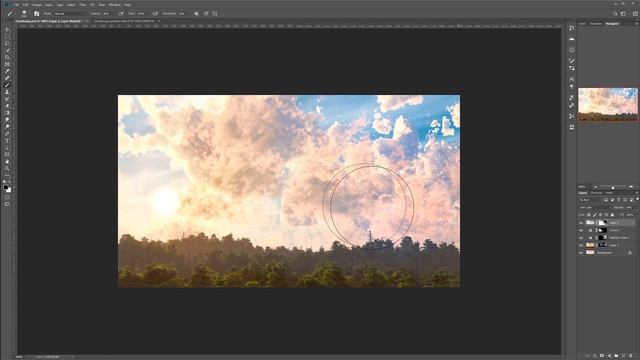The height and width of the screenshot is (360, 640).
Task: Select the Crop tool
Action: pos(7,57)
